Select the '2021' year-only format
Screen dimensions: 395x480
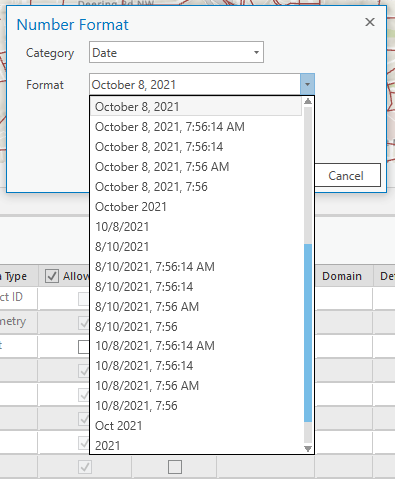click(x=107, y=446)
